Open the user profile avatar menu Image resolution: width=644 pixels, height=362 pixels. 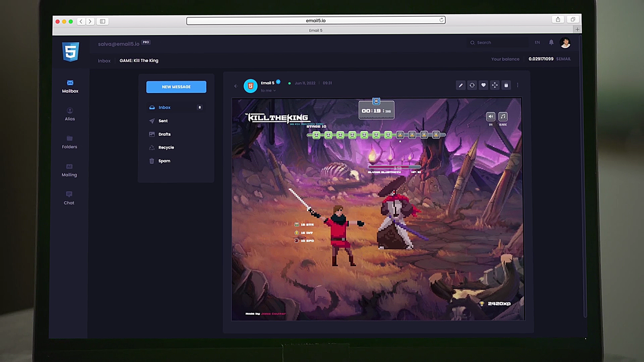point(565,42)
